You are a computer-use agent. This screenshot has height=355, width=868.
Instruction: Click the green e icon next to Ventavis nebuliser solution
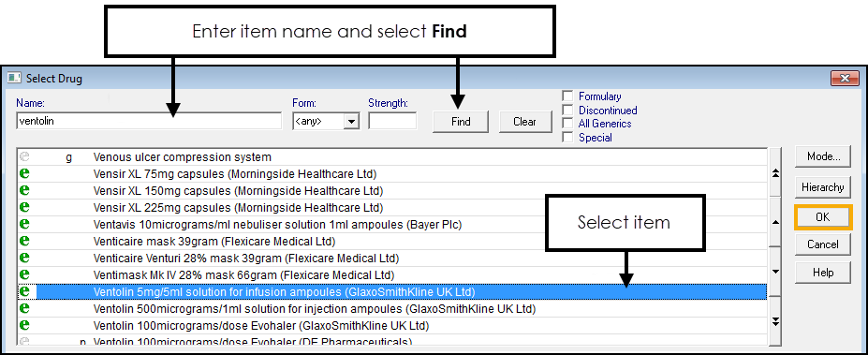pos(24,224)
